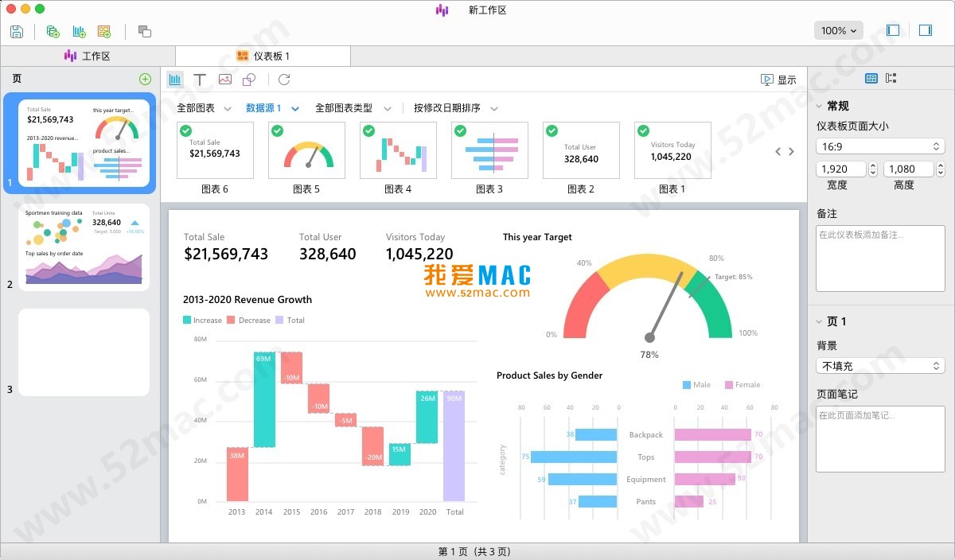955x560 pixels.
Task: Add a new page with the green plus icon
Action: [145, 79]
